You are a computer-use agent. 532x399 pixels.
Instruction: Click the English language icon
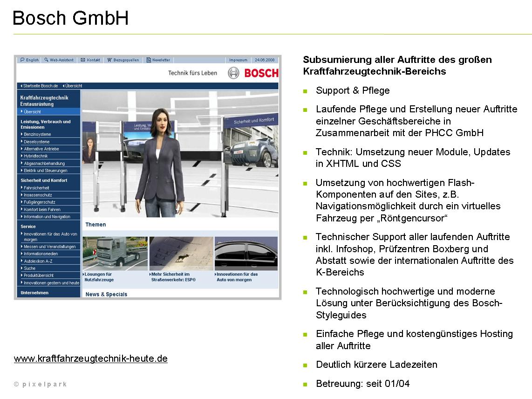click(x=22, y=60)
